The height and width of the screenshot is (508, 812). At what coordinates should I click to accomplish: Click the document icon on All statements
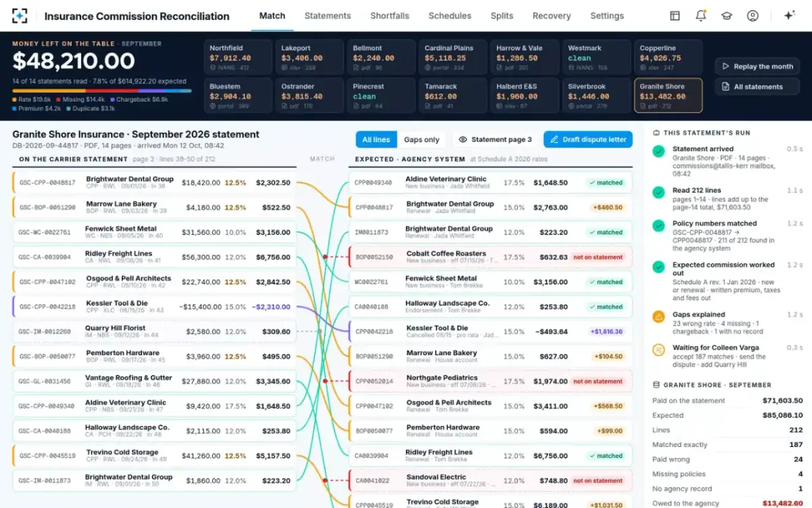tap(726, 87)
